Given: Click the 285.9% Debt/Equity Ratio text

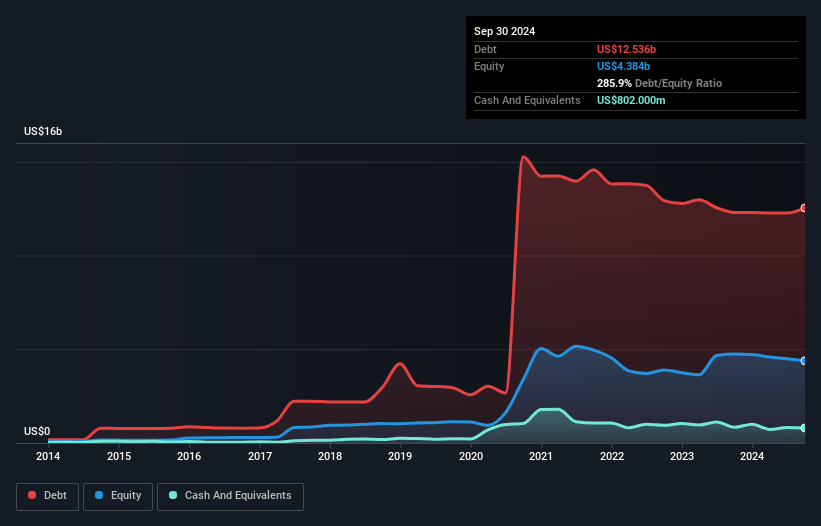Looking at the screenshot, I should 659,83.
